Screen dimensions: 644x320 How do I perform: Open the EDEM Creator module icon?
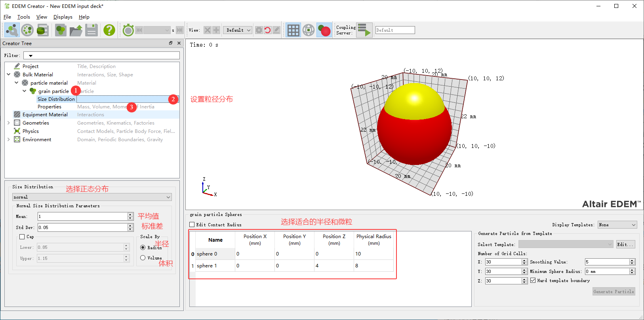click(x=12, y=30)
